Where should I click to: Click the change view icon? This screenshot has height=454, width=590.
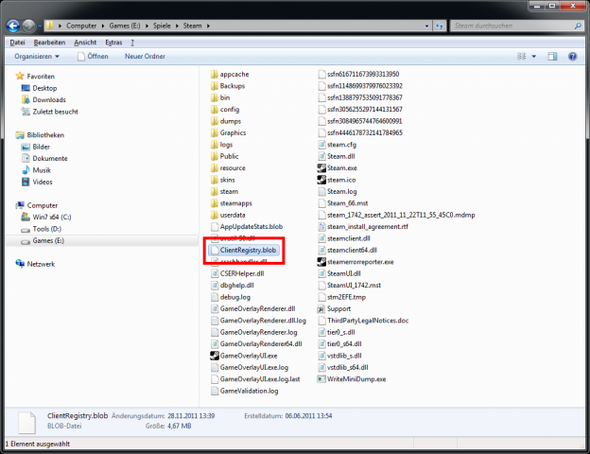coord(522,56)
